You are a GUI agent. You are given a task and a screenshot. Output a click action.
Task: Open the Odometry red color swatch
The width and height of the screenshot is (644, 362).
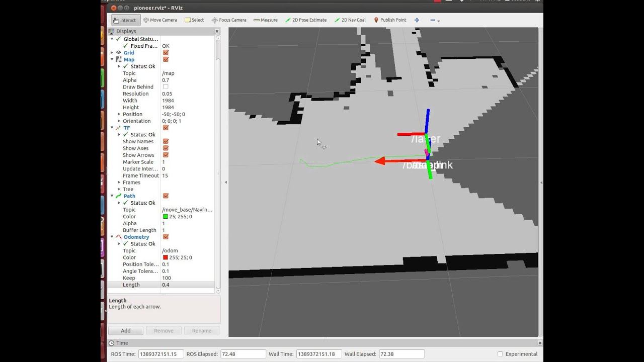click(166, 257)
